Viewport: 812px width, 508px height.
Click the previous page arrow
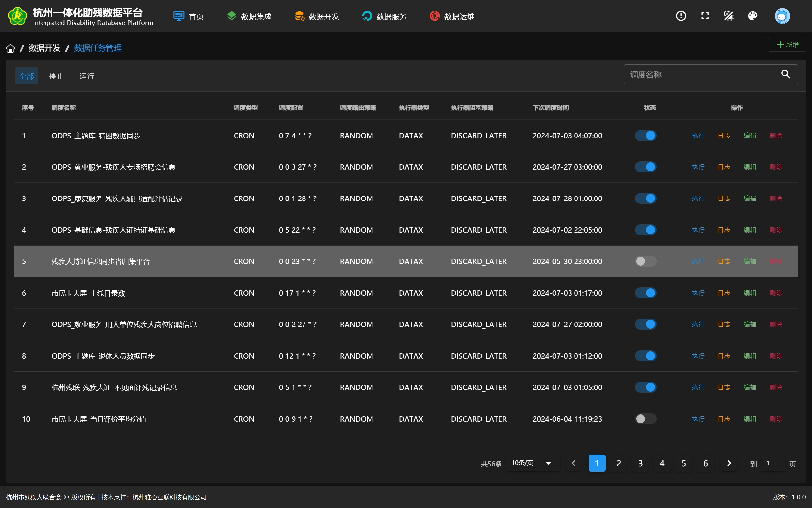(574, 463)
